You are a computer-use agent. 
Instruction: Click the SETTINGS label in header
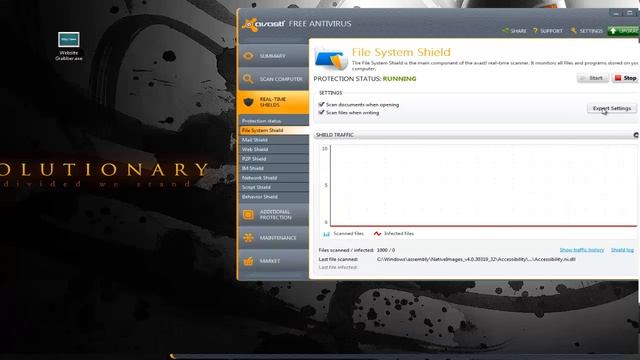591,31
